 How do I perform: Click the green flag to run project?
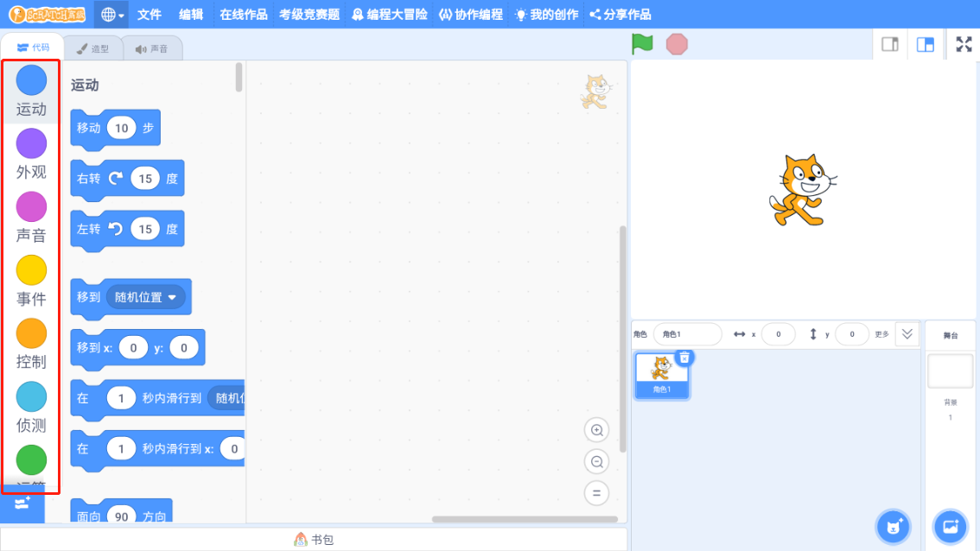tap(642, 43)
